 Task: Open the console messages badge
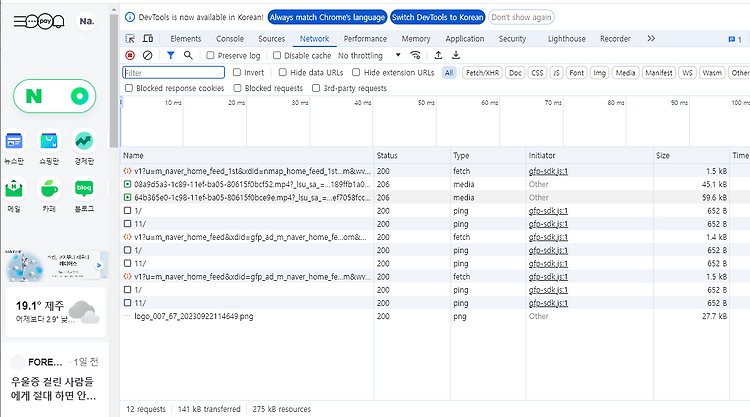coord(735,39)
